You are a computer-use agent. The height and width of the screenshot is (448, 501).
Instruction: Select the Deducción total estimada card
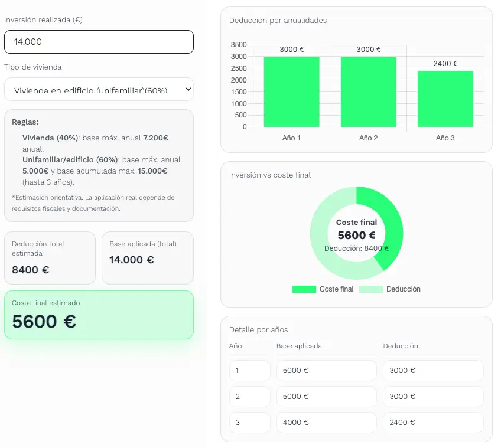50,258
